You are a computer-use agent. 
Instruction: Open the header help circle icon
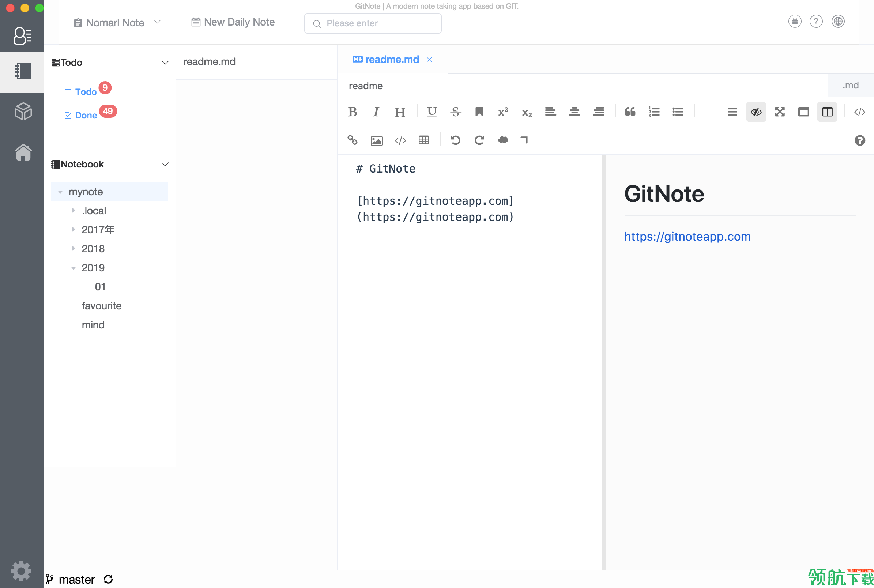[816, 21]
